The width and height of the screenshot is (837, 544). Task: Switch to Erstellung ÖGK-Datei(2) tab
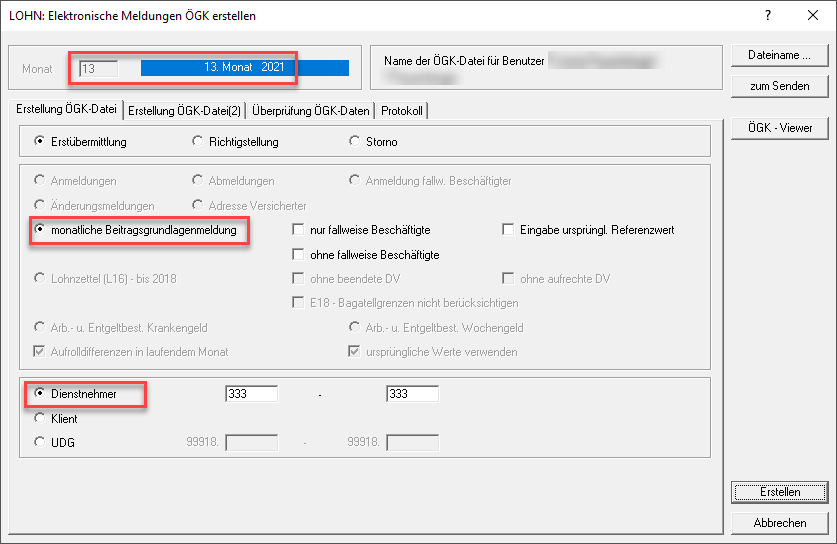click(x=184, y=111)
